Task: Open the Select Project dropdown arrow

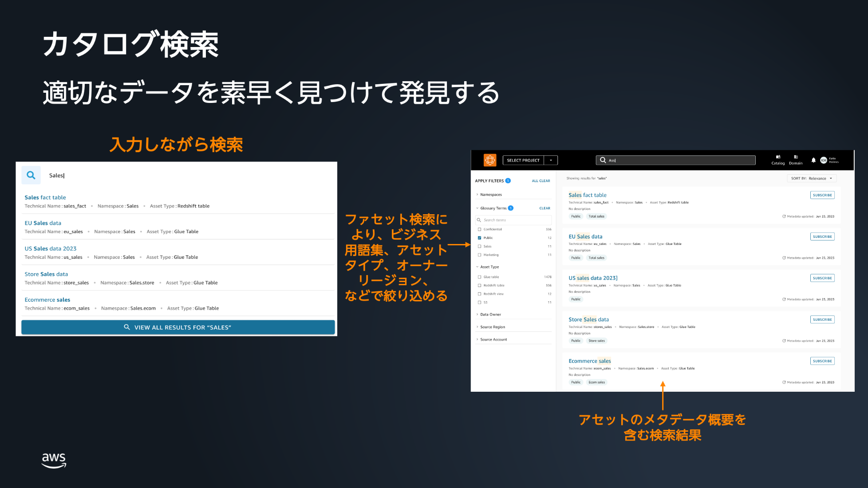Action: pos(551,160)
